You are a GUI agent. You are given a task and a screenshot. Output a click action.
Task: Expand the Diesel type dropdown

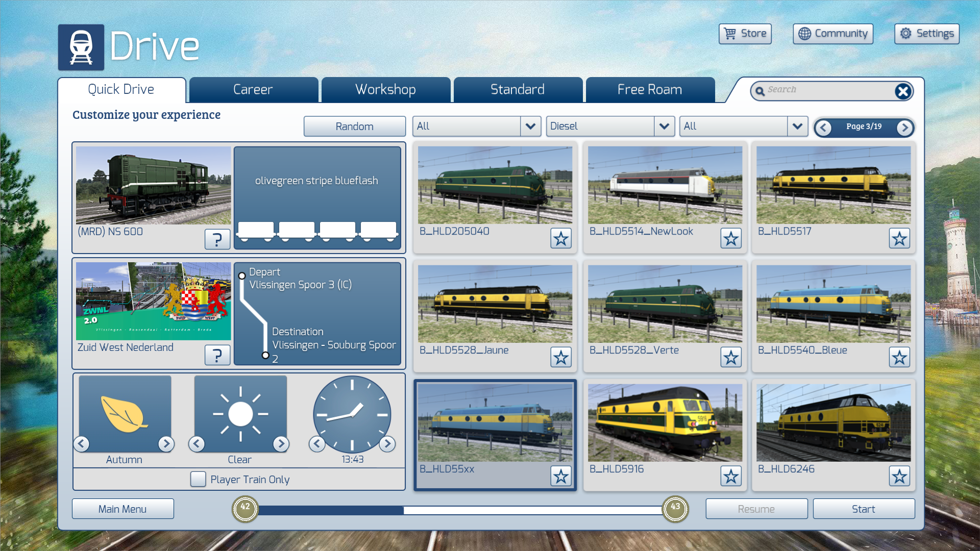664,126
